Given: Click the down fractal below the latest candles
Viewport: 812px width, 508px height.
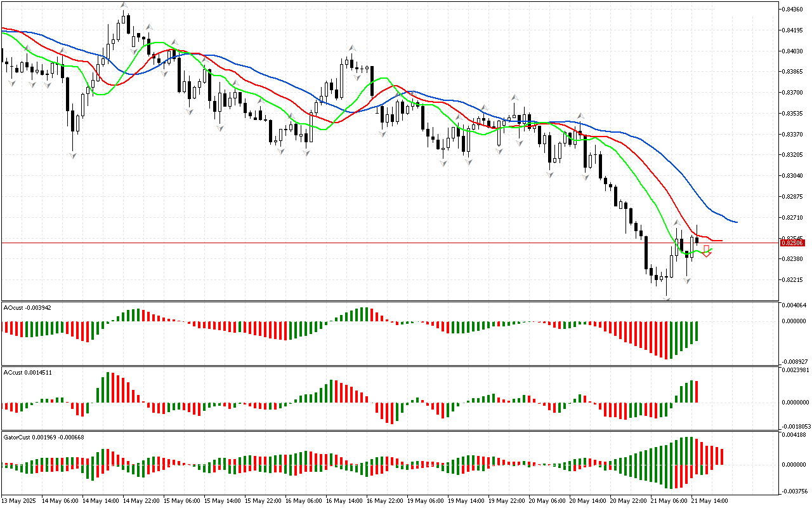Looking at the screenshot, I should click(686, 280).
